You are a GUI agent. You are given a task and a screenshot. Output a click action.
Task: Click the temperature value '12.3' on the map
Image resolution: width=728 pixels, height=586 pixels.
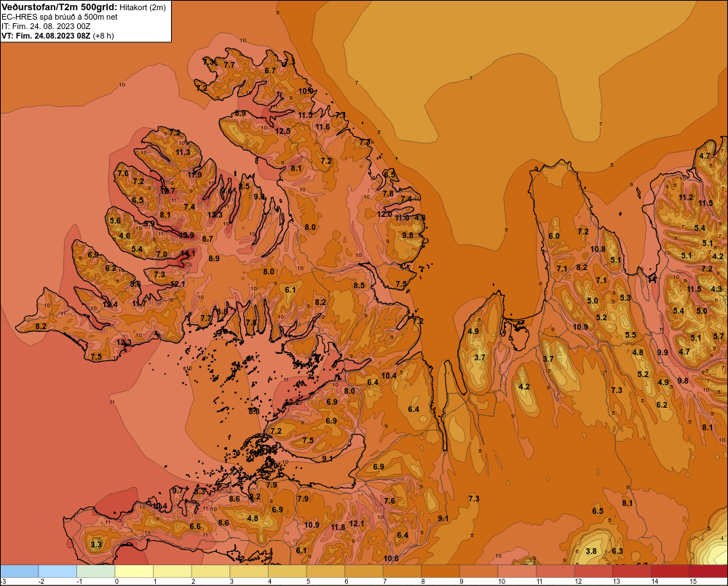[124, 342]
